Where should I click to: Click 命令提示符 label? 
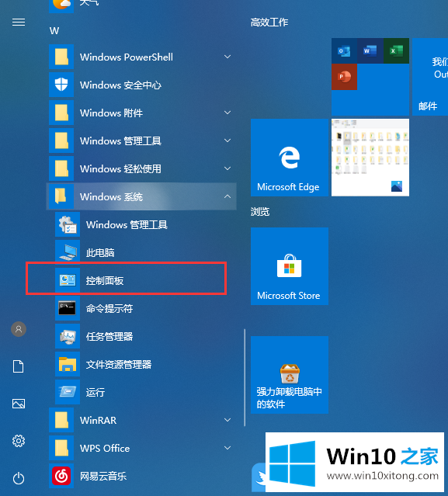point(109,308)
